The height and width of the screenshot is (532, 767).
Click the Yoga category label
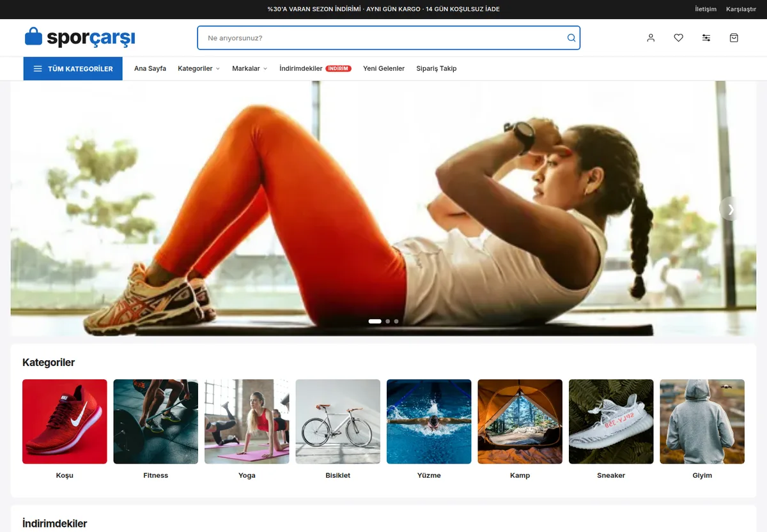pos(247,476)
